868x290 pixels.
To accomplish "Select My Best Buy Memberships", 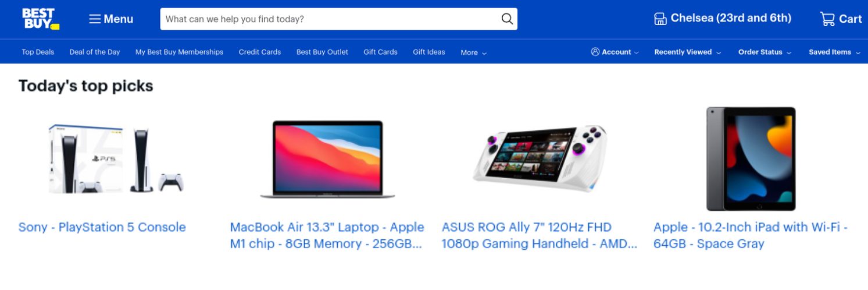I will tap(179, 52).
